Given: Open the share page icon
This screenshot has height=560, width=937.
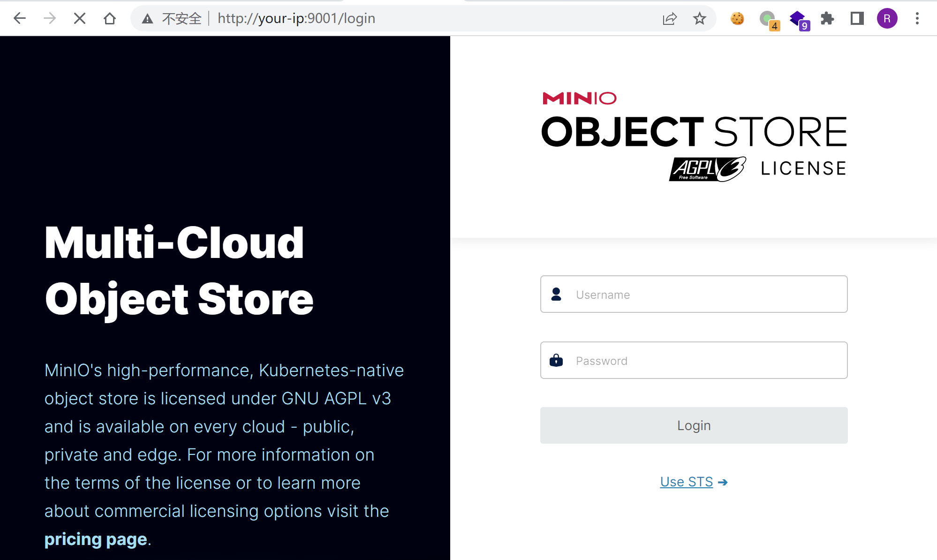Looking at the screenshot, I should 669,18.
